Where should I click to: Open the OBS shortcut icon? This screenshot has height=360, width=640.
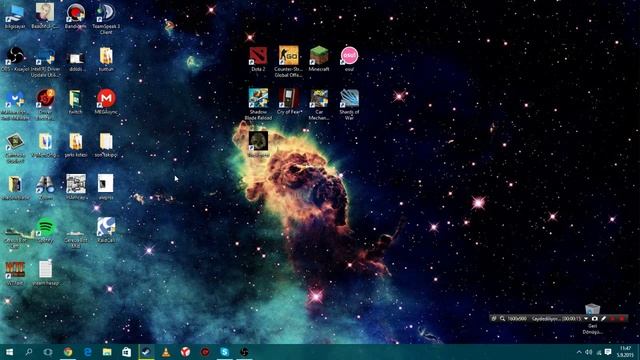pos(15,56)
